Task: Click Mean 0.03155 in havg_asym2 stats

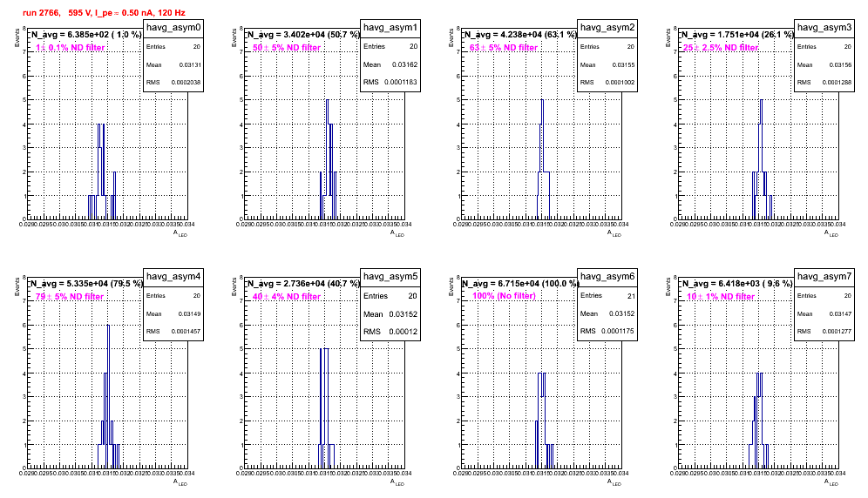Action: (607, 64)
